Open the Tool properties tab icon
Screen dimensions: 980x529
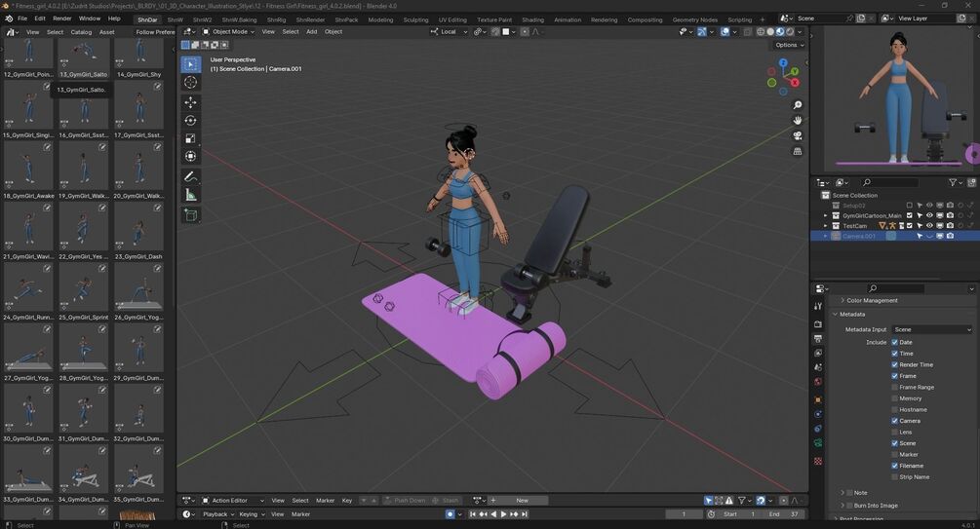[x=818, y=306]
